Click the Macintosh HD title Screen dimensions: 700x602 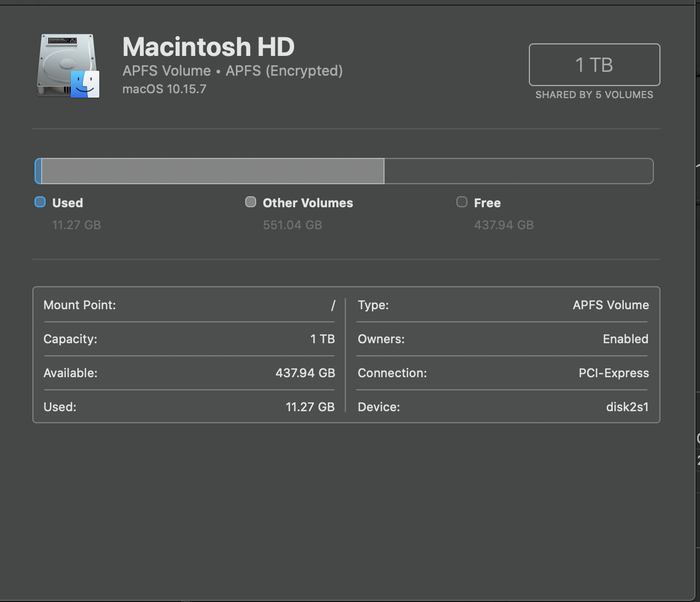(x=208, y=47)
